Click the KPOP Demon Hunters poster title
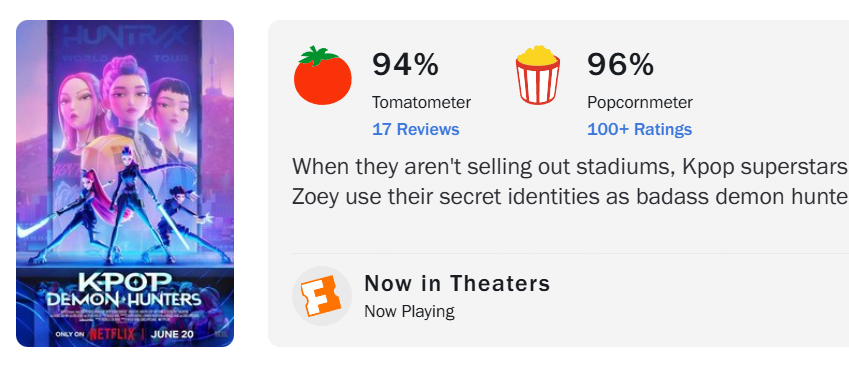Viewport: 849px width, 374px height. (124, 290)
